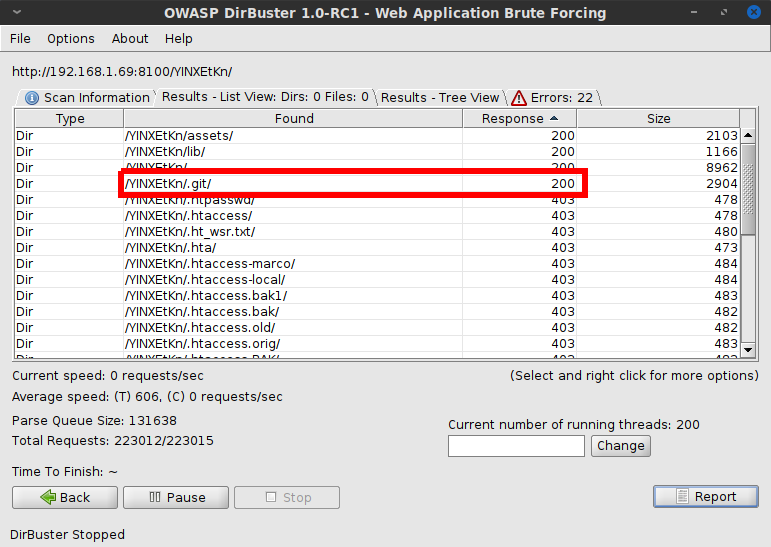
Task: Click the Report button
Action: point(706,496)
